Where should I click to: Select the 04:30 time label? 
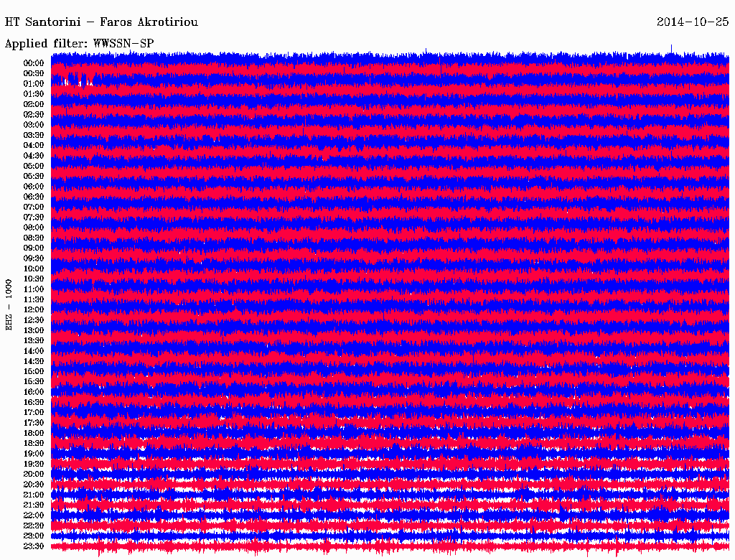(34, 156)
